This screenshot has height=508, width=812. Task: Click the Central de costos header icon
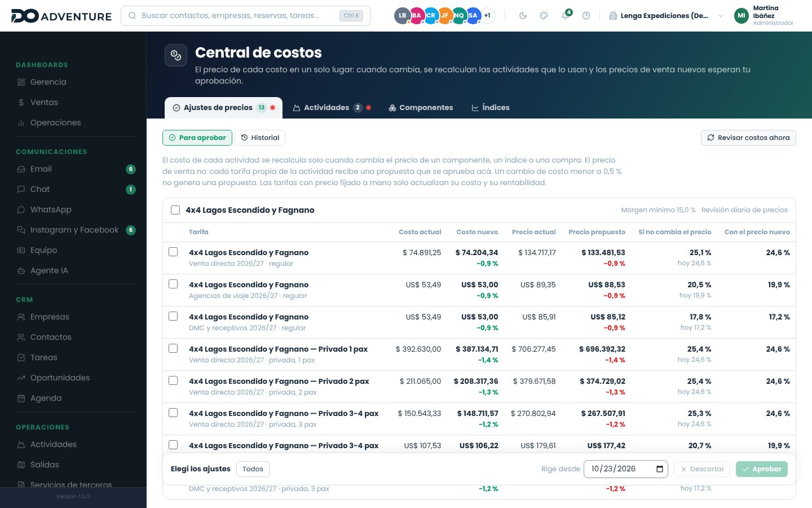[x=176, y=55]
